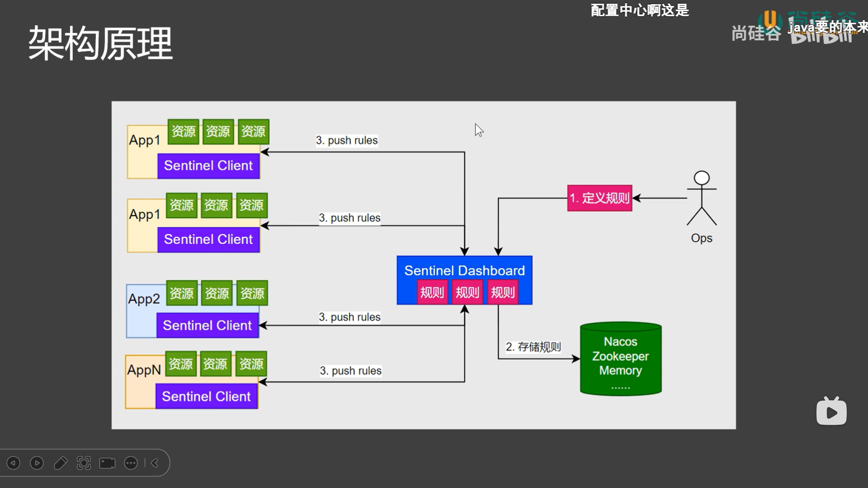The height and width of the screenshot is (488, 868).
Task: Advance to next slide using forward arrow
Action: 37,463
